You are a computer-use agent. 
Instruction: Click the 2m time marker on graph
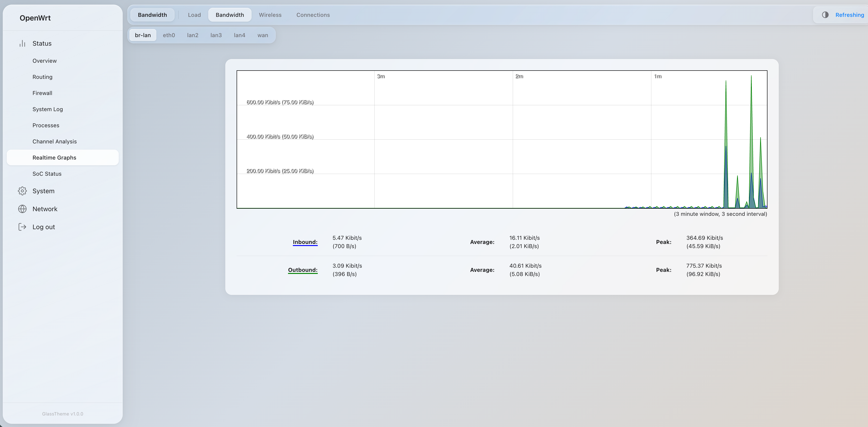click(x=519, y=77)
